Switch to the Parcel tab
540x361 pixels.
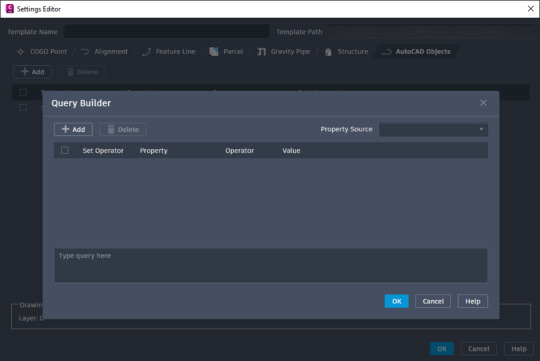pos(226,52)
